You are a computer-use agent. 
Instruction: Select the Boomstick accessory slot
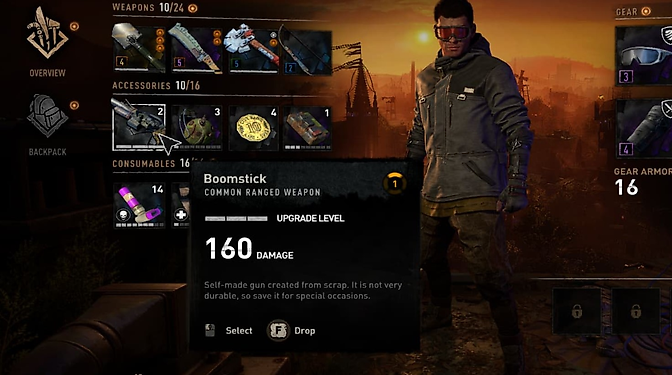(139, 127)
